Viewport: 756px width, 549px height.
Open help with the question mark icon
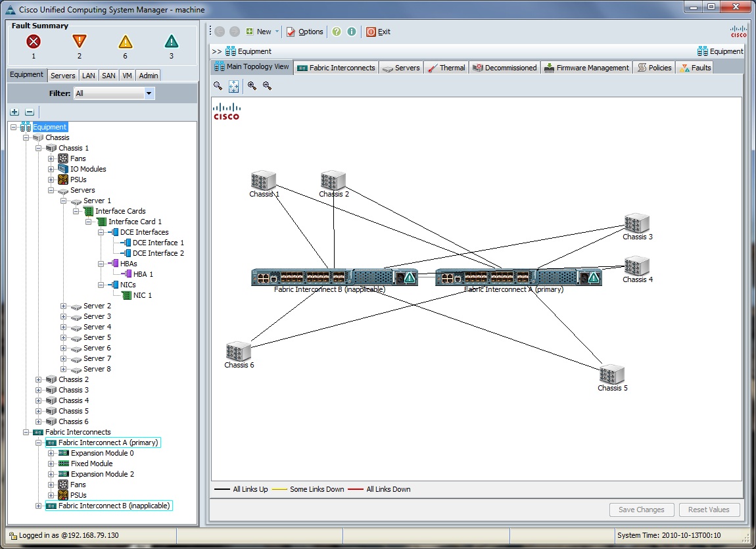pyautogui.click(x=337, y=32)
